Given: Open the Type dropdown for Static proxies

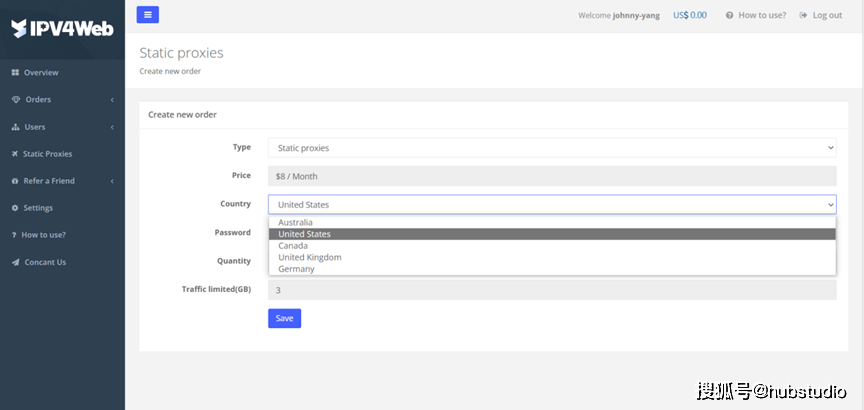Looking at the screenshot, I should tap(551, 148).
